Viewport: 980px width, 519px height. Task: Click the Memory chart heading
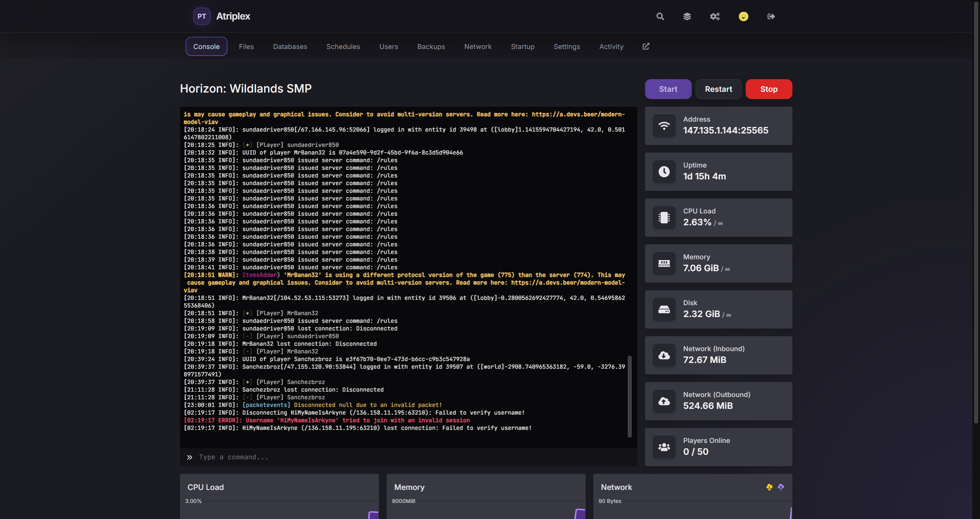coord(409,487)
